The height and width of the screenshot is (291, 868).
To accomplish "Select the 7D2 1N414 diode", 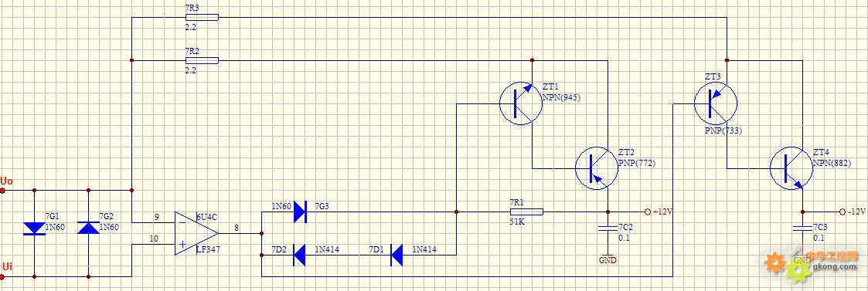I will click(x=299, y=255).
